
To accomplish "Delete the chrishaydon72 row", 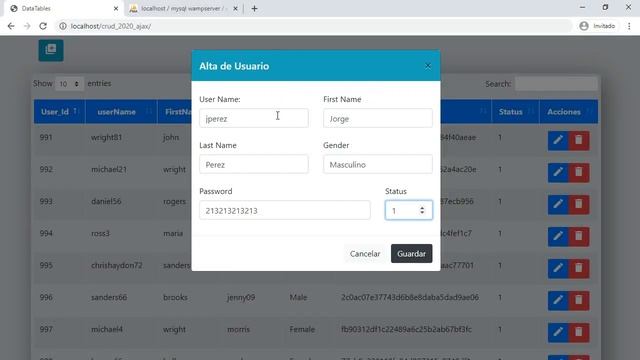I will pos(579,268).
